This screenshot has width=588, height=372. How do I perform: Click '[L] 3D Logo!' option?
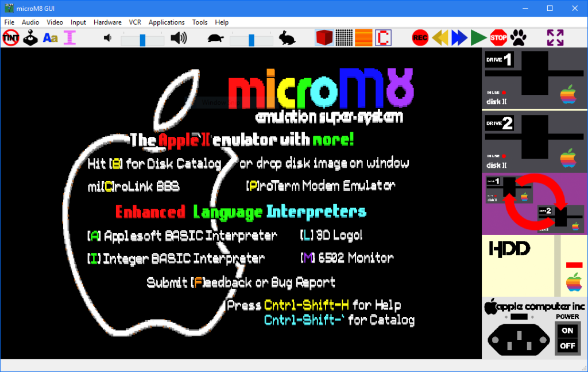[x=331, y=235]
